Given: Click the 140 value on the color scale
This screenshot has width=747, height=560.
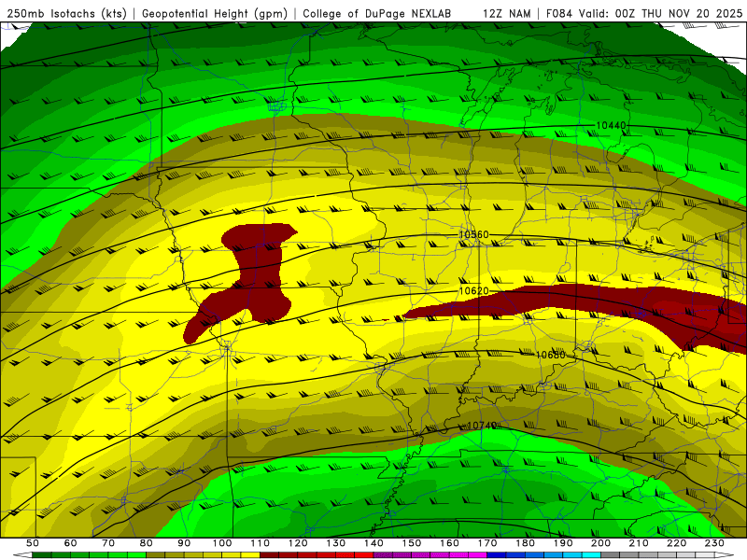Looking at the screenshot, I should click(373, 543).
